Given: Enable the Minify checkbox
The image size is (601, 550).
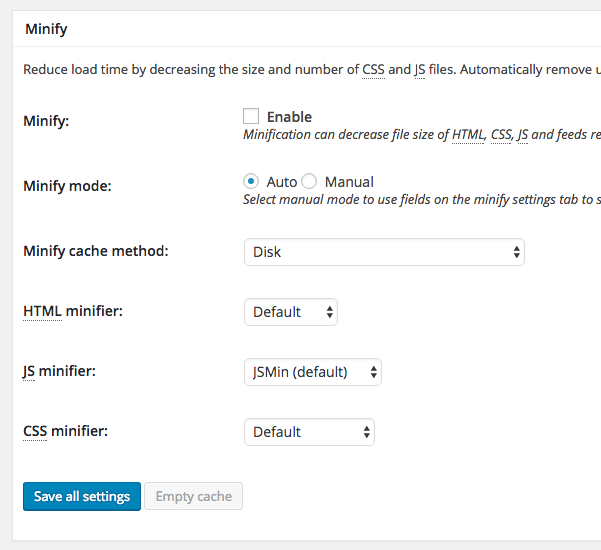Looking at the screenshot, I should (x=251, y=117).
